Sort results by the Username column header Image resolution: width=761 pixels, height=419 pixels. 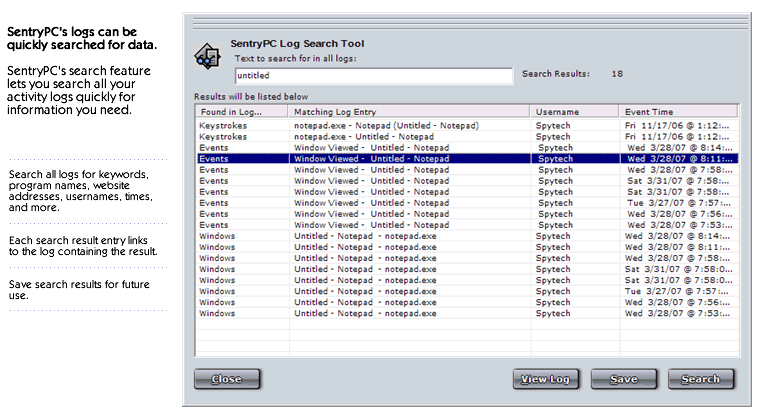(x=574, y=111)
